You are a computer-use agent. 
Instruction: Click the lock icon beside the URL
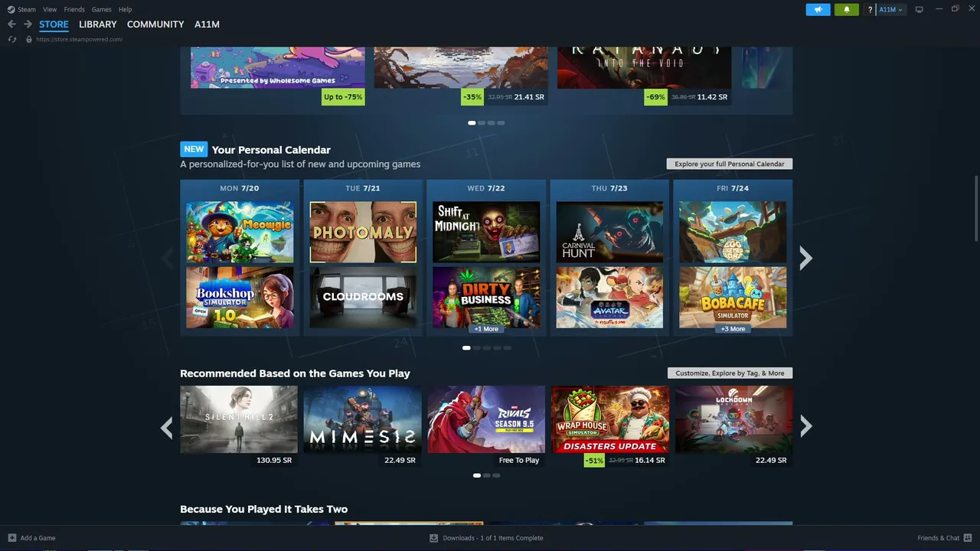pos(29,39)
